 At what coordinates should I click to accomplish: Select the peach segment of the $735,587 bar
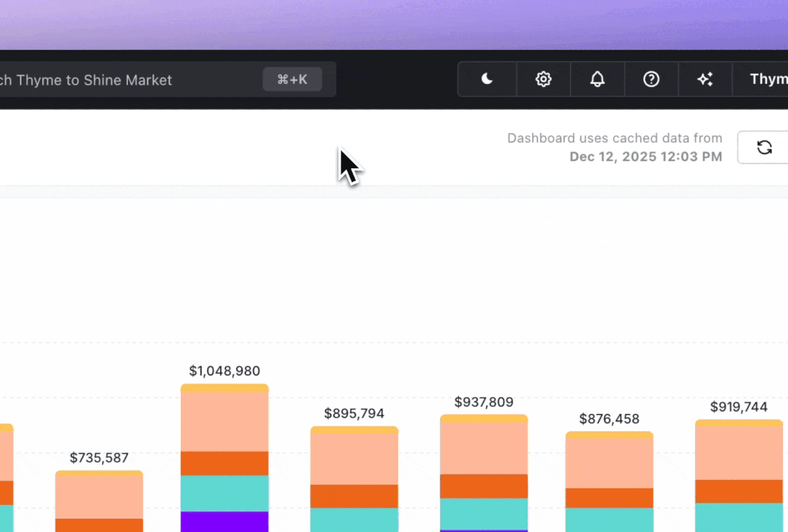pos(99,497)
